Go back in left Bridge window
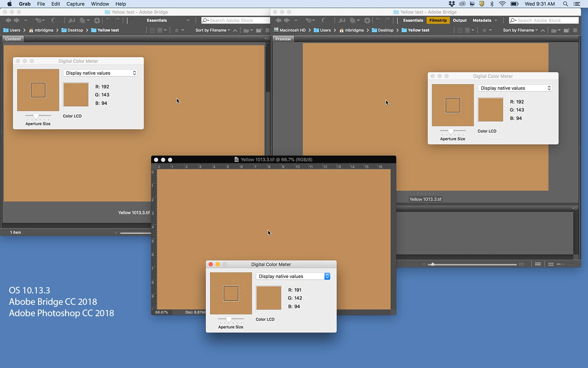This screenshot has height=368, width=588. pos(8,20)
